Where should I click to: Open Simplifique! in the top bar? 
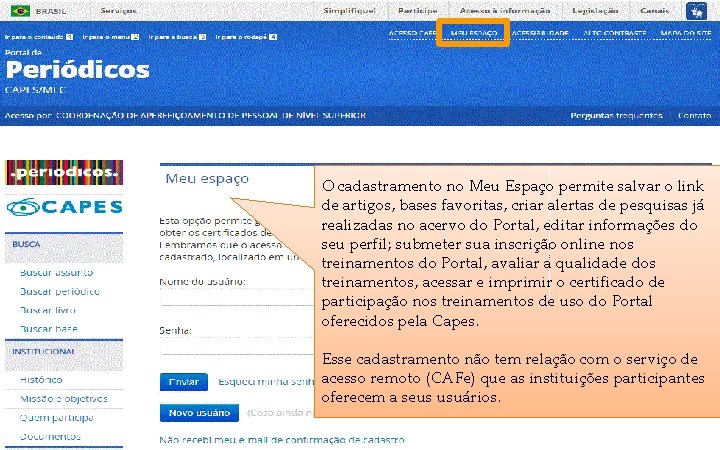tap(349, 11)
